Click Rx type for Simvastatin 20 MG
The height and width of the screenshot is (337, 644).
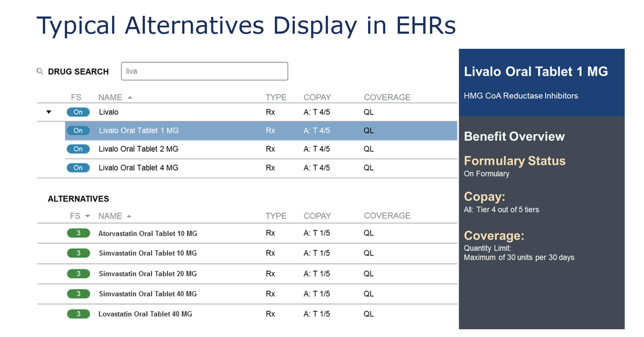(270, 273)
